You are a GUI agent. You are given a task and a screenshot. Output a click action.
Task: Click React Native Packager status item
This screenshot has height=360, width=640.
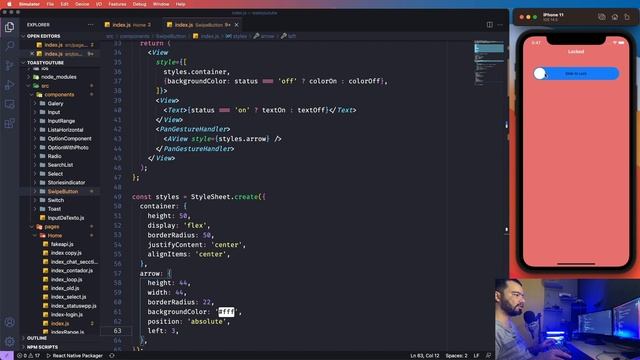[74, 356]
